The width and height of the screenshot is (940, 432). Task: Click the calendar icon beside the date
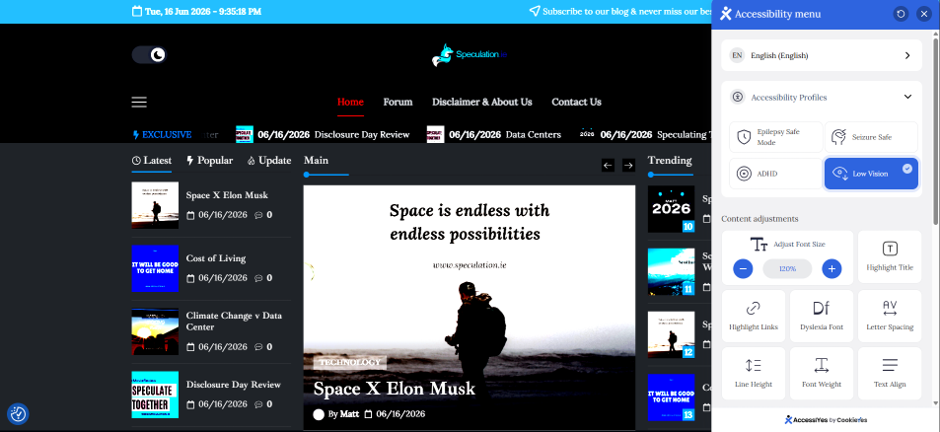pos(137,11)
